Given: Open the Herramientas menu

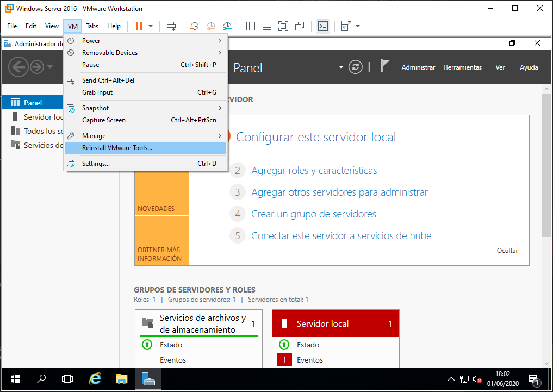Looking at the screenshot, I should [x=462, y=67].
